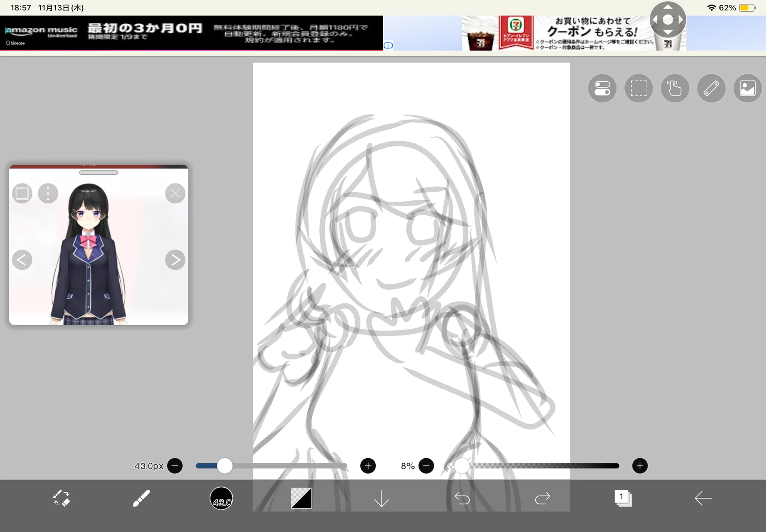This screenshot has height=532, width=766.
Task: Tap the brush/eraser switch tool icon
Action: [x=61, y=498]
